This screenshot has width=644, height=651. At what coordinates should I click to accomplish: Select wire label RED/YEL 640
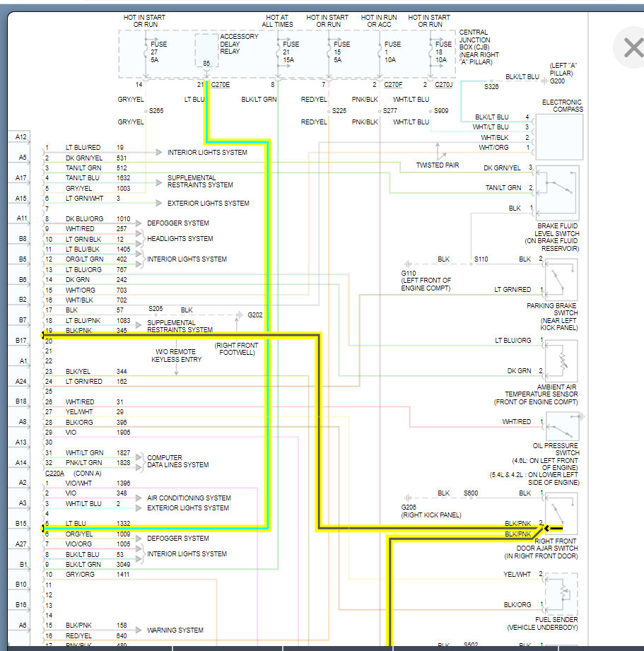(x=96, y=636)
